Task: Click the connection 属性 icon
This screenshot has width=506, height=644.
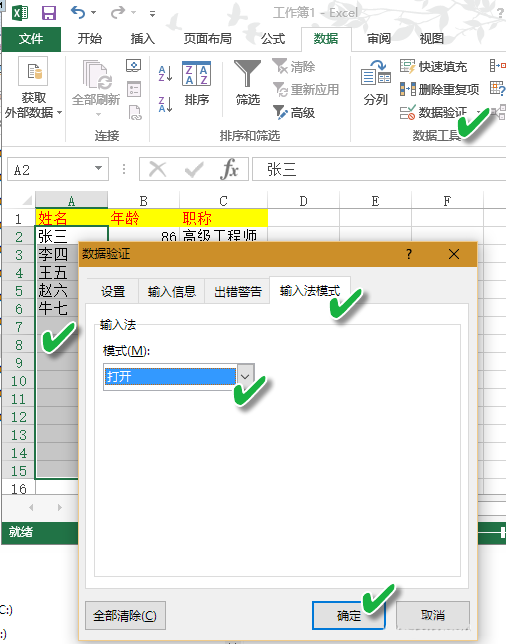Action: (x=134, y=89)
